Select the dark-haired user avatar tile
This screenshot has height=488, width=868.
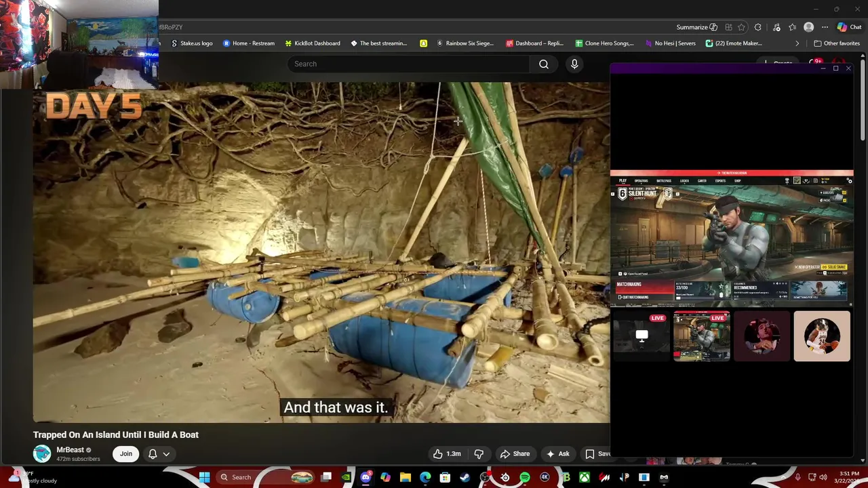(x=762, y=336)
